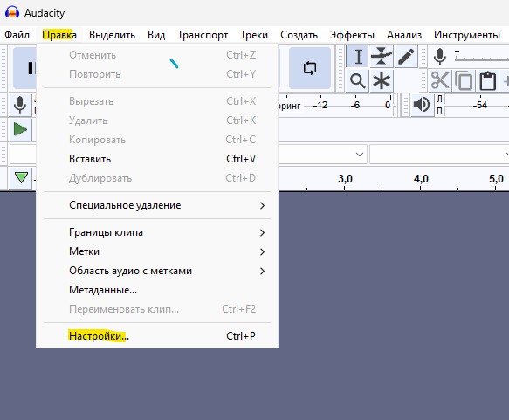Viewport: 509px width, 420px height.
Task: Select the Selection (I-beam) tool
Action: pyautogui.click(x=357, y=57)
